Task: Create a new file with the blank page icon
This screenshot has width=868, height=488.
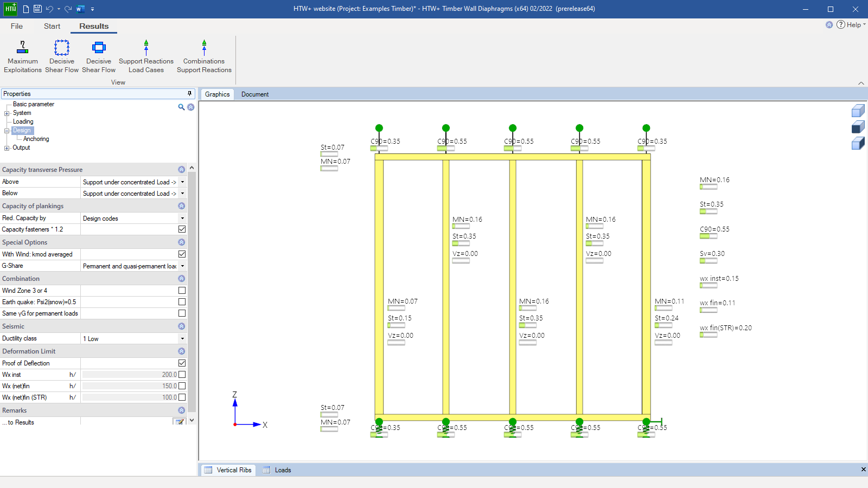Action: click(26, 9)
